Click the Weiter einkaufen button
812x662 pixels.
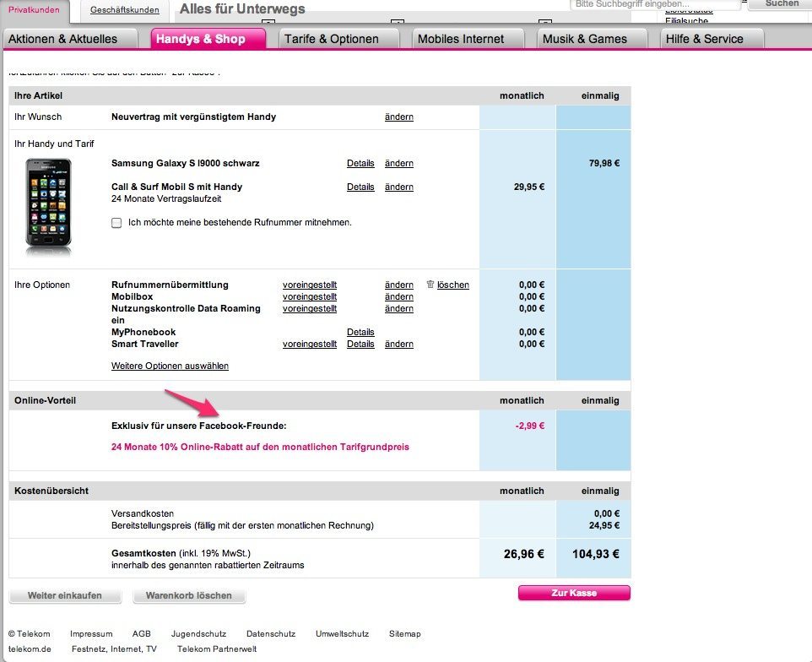[x=65, y=595]
